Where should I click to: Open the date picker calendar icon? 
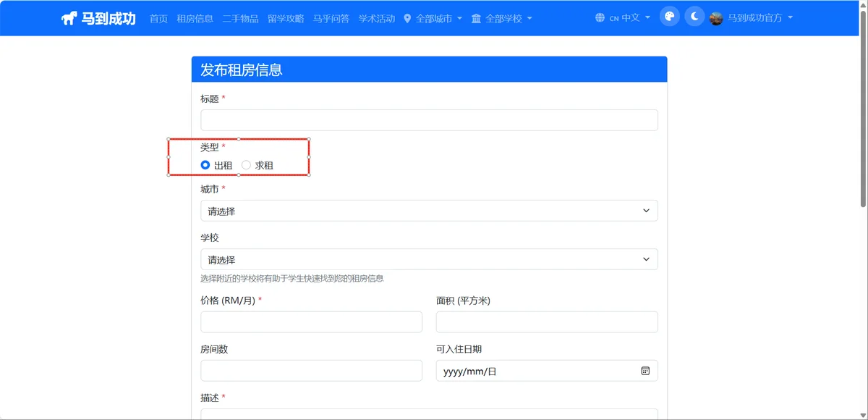[x=645, y=371]
